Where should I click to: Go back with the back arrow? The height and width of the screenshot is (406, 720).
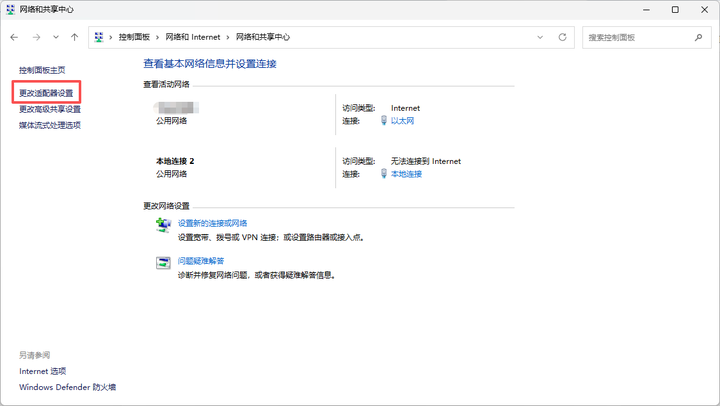[14, 37]
